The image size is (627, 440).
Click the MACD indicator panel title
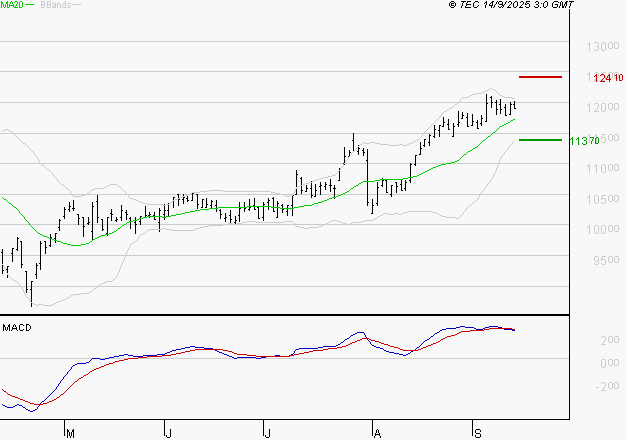click(17, 327)
